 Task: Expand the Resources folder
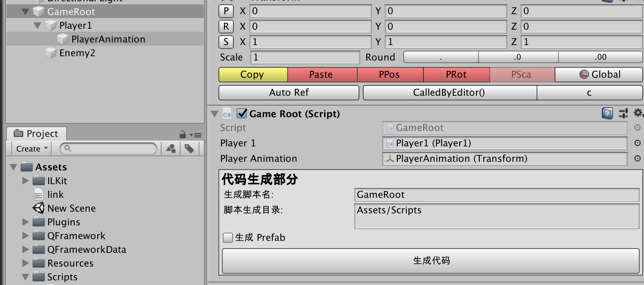(26, 263)
